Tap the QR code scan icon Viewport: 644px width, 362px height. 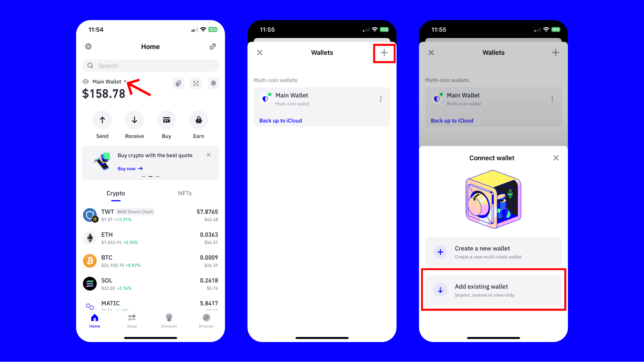(196, 84)
